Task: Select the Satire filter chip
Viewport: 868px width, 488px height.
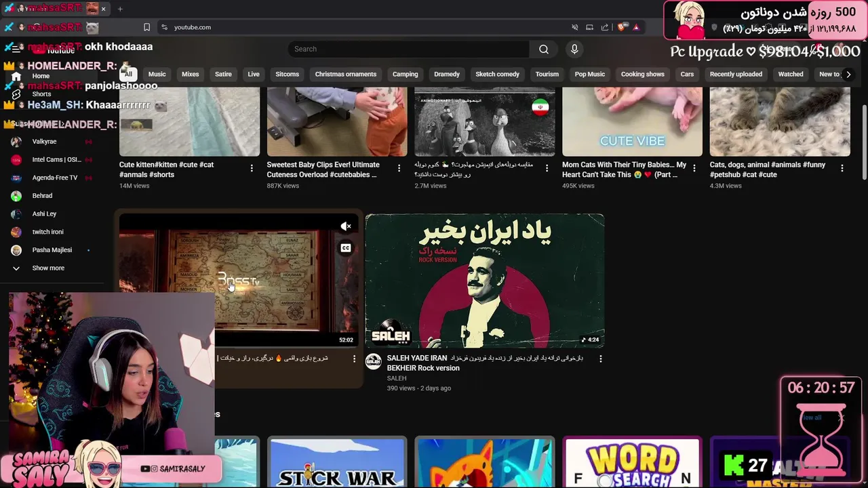Action: coord(223,74)
